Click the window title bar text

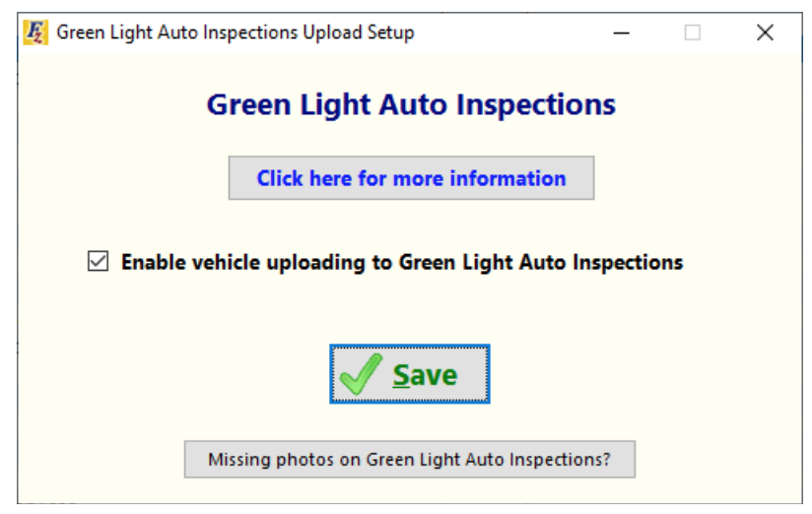[235, 32]
